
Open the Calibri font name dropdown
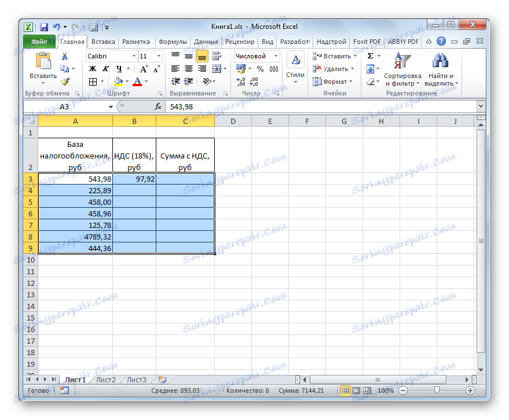(x=134, y=56)
